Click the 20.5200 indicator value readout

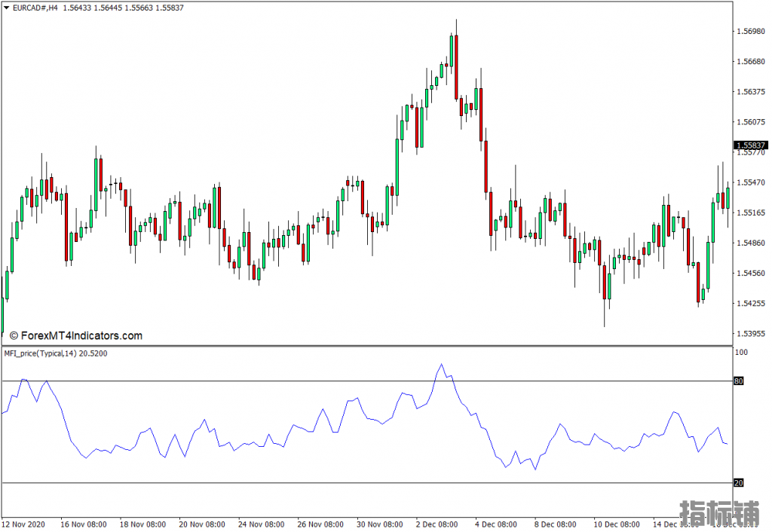pos(93,353)
